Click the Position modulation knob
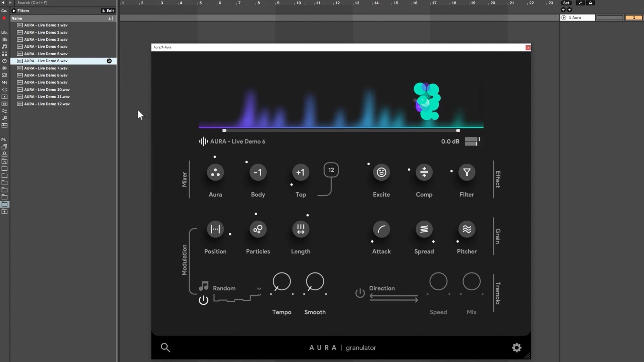This screenshot has height=362, width=644. coord(215,229)
